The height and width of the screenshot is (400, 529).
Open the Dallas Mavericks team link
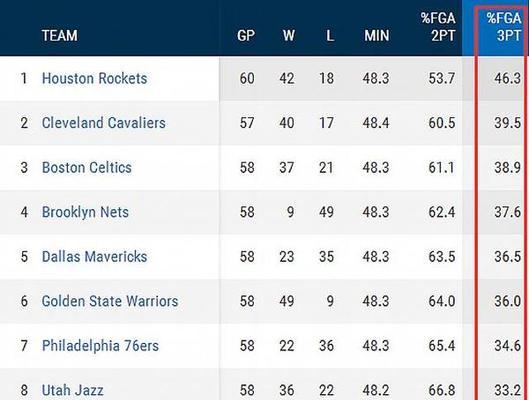pos(94,257)
